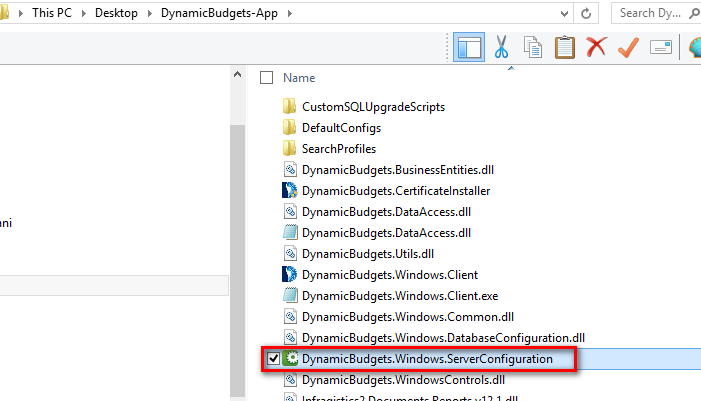Click the DynamicBudgets.CertificateInstaller app icon
The image size is (701, 401).
tap(290, 190)
